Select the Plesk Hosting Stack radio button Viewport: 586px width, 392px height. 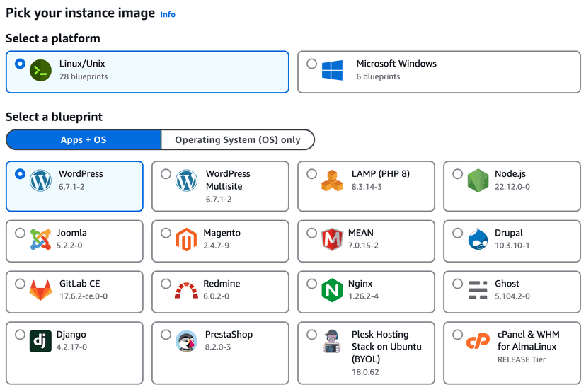point(311,335)
